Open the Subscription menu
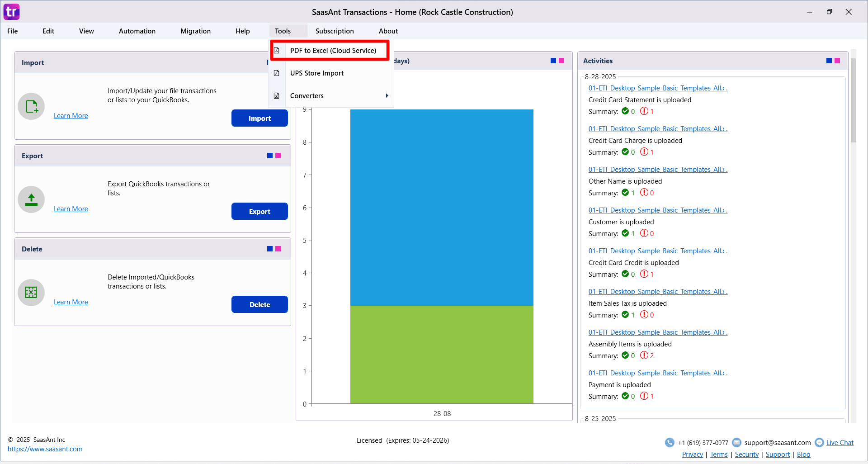 (335, 31)
